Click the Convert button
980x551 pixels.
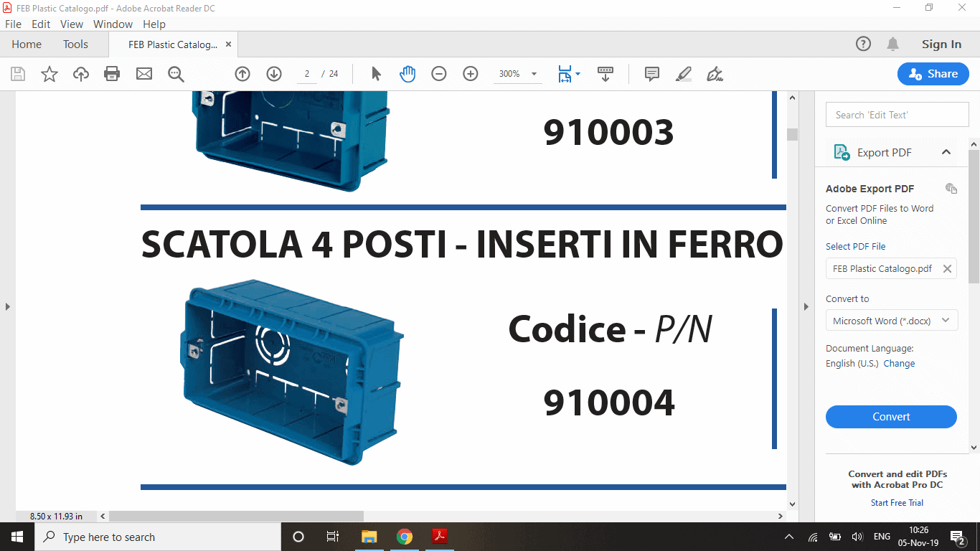pyautogui.click(x=891, y=417)
